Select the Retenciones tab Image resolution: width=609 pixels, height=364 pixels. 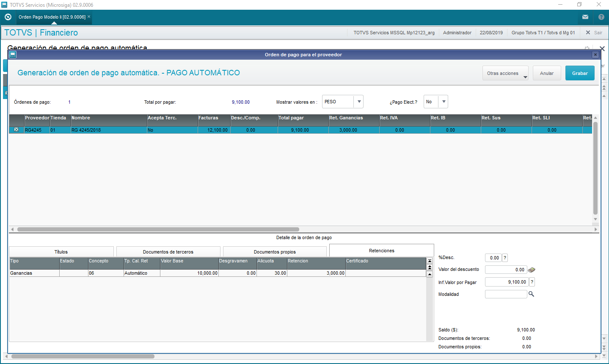381,251
